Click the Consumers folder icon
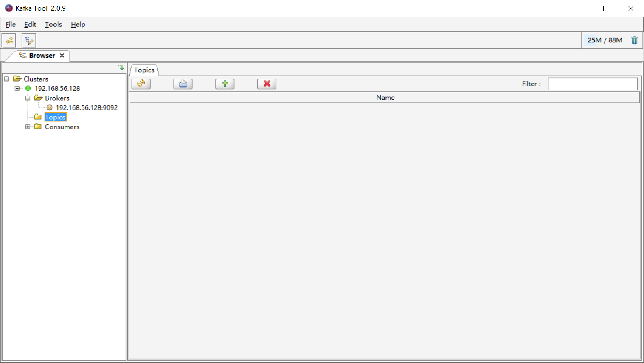This screenshot has height=363, width=644. [x=38, y=127]
